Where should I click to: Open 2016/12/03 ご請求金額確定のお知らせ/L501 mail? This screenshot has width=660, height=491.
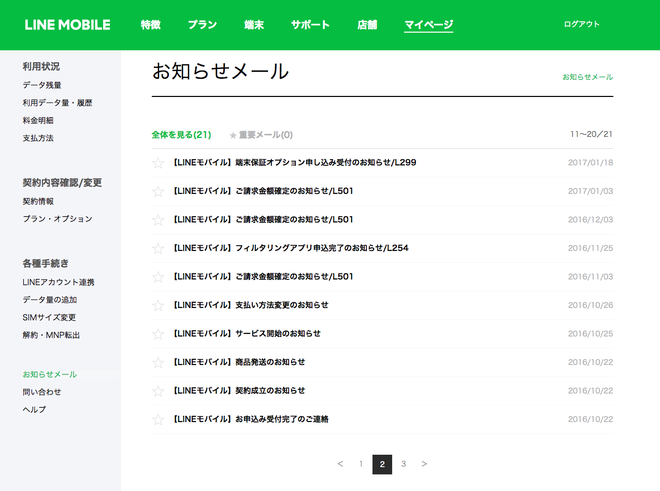pos(263,220)
